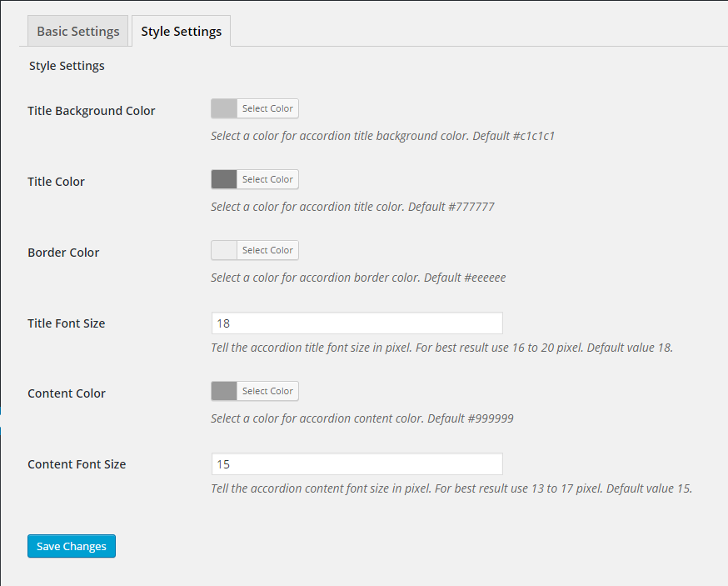
Task: Click the dark gray Title Color swatch
Action: [224, 179]
